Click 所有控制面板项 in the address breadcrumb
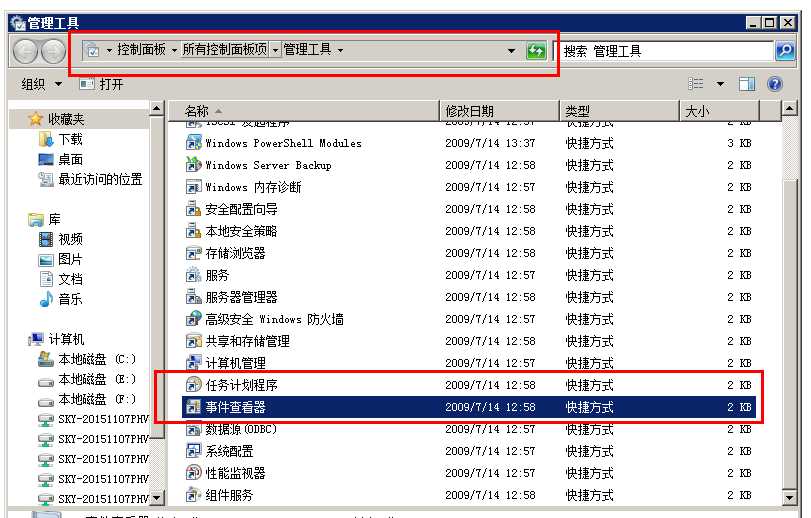The image size is (811, 518). (224, 50)
